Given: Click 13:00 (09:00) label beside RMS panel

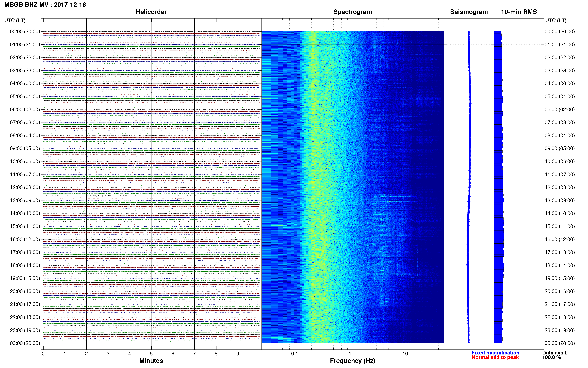Looking at the screenshot, I should [560, 200].
